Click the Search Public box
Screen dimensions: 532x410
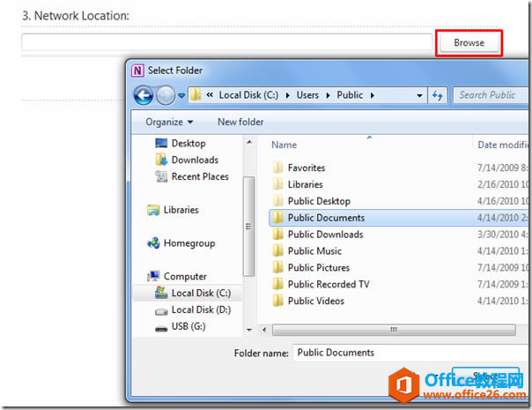[x=491, y=95]
